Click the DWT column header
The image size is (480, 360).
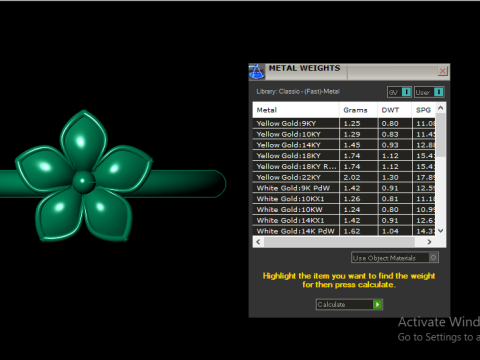point(395,110)
